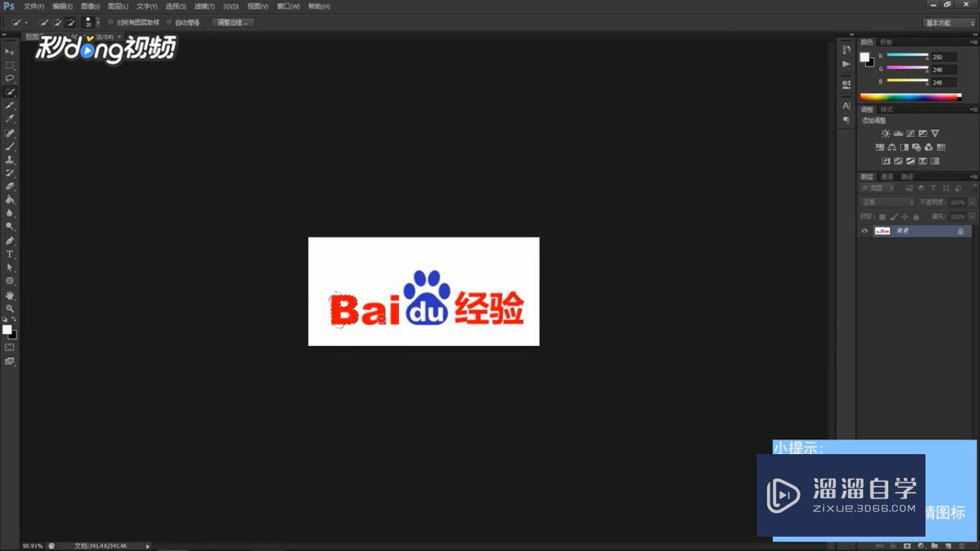The image size is (980, 551).
Task: Open the layer fill dropdown arrow
Action: pos(972,217)
